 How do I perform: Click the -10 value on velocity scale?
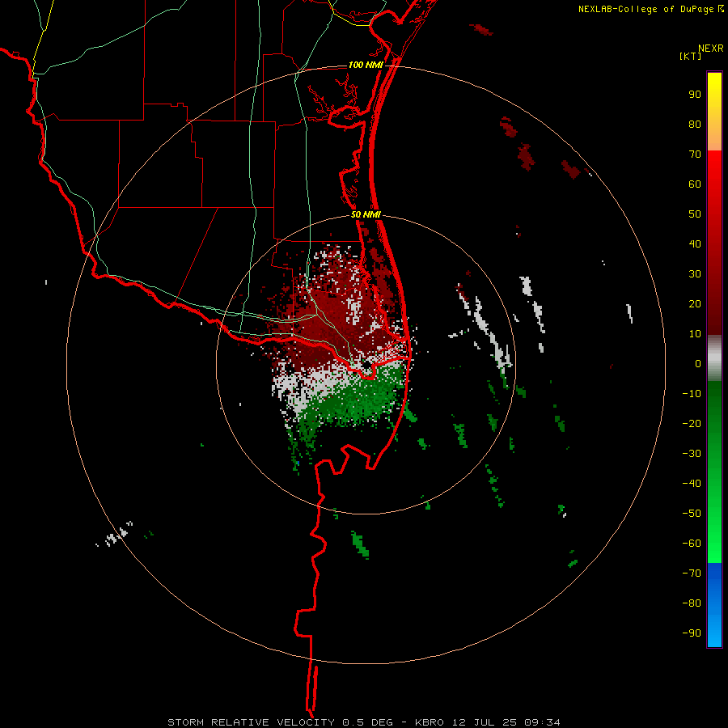pos(692,394)
